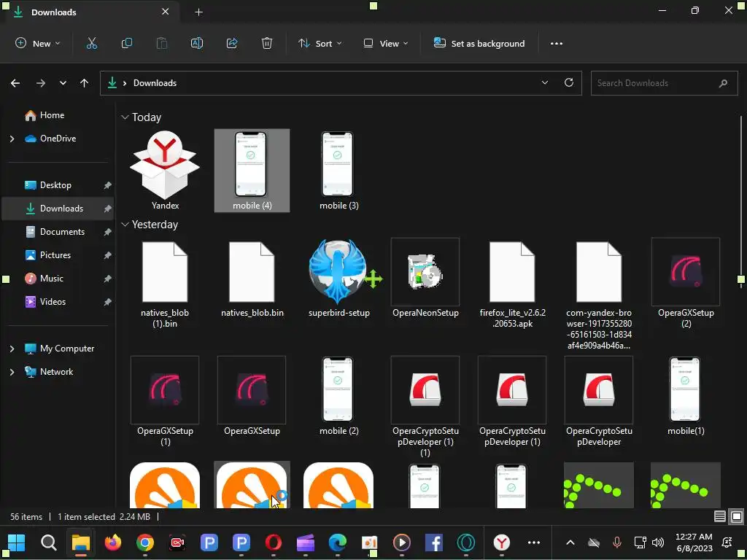This screenshot has height=560, width=747.
Task: Close the Downloads tab
Action: (x=166, y=12)
